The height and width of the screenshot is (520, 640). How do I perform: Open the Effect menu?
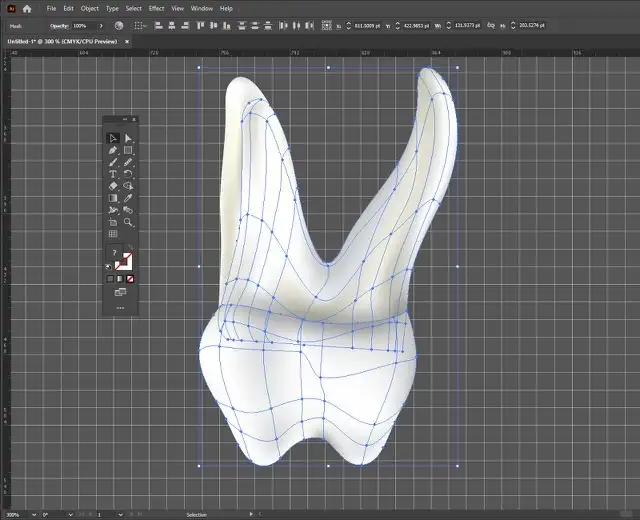point(156,8)
